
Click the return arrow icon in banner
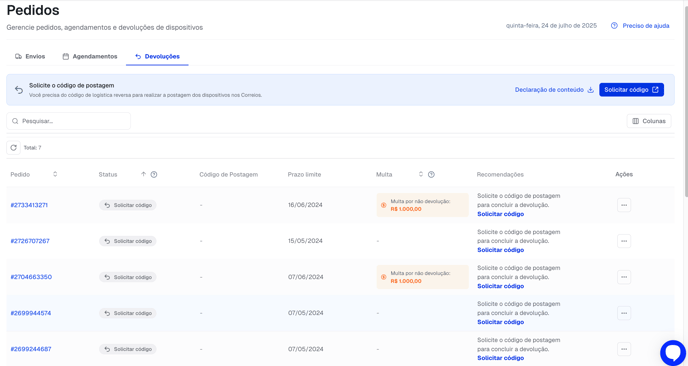click(x=19, y=90)
